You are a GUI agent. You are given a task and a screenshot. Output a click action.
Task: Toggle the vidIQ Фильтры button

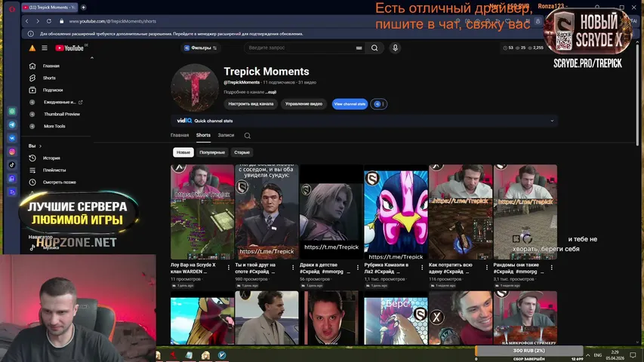point(201,48)
